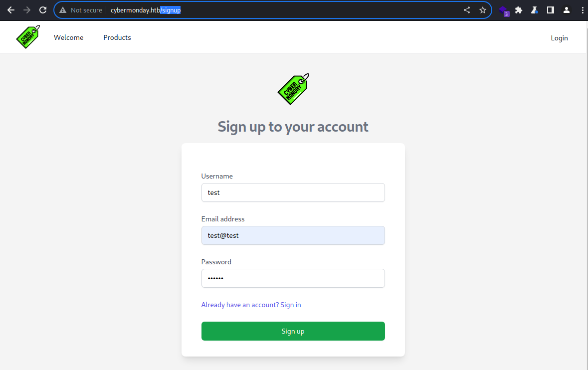This screenshot has height=370, width=588.
Task: Submit with the green Sign up button
Action: click(x=293, y=331)
